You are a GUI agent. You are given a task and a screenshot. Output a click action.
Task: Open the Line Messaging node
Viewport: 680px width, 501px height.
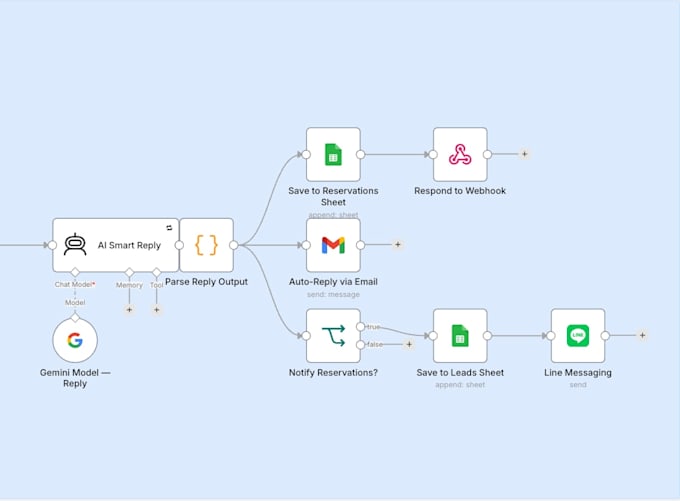pyautogui.click(x=578, y=336)
